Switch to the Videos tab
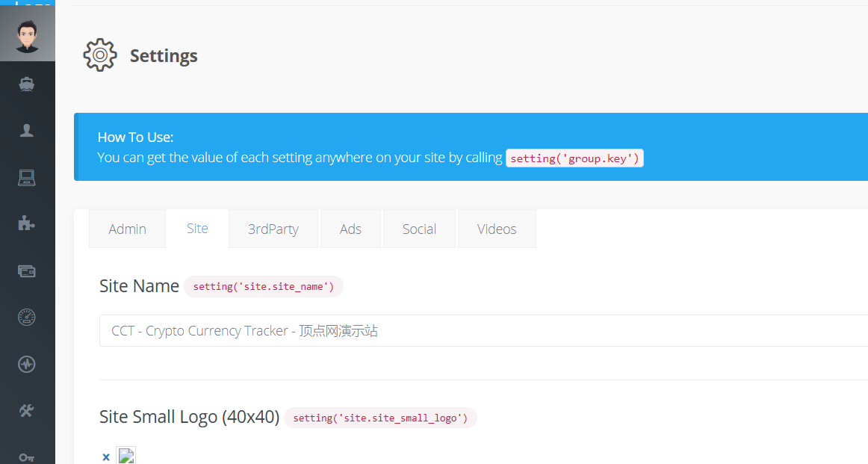This screenshot has width=868, height=464. click(497, 229)
